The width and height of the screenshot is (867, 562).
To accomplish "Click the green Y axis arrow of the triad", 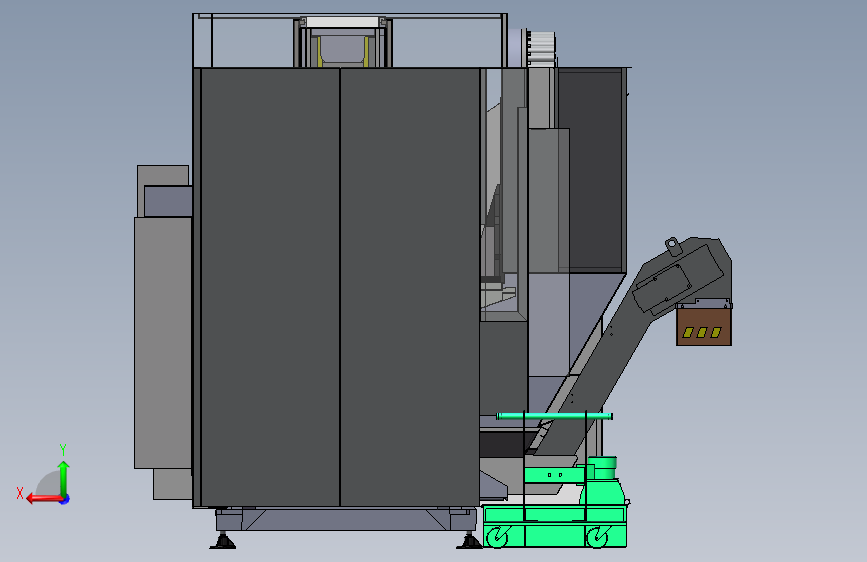I will [64, 477].
